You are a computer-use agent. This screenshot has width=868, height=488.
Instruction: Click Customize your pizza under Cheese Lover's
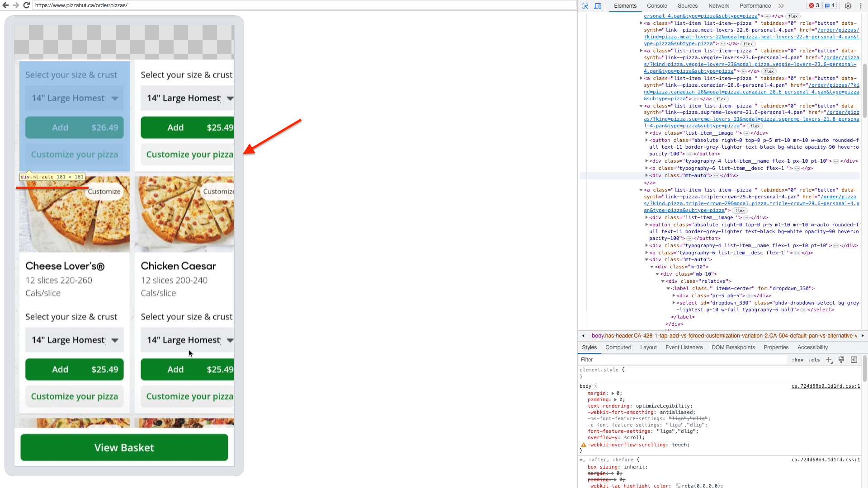click(x=75, y=397)
